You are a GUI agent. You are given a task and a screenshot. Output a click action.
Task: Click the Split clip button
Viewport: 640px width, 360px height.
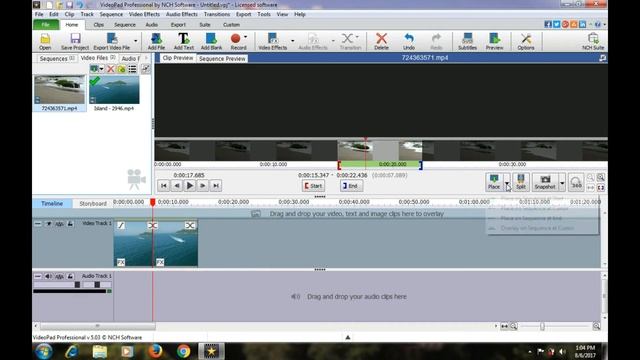click(521, 182)
